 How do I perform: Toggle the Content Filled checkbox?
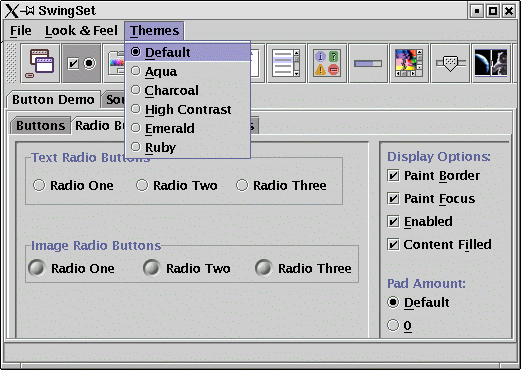[x=439, y=244]
